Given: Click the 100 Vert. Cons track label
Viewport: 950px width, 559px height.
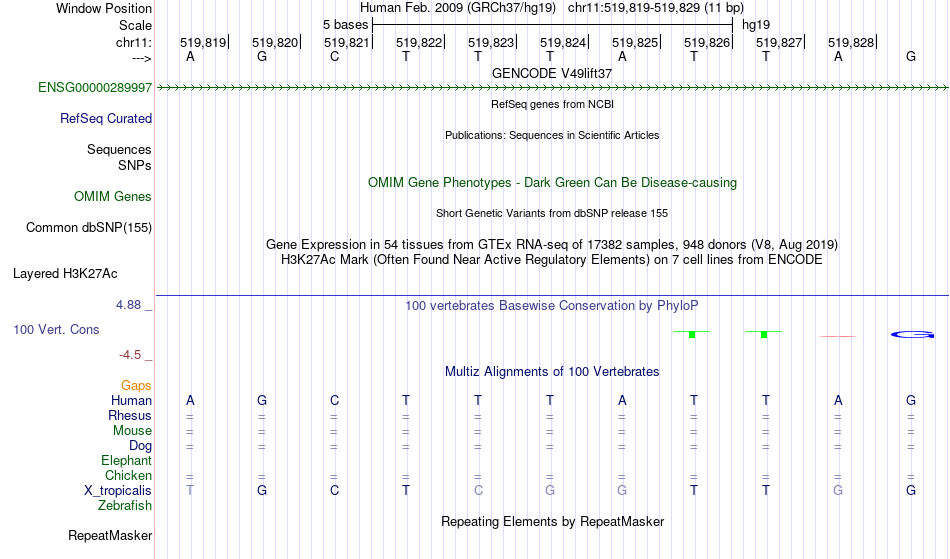Looking at the screenshot, I should (56, 330).
